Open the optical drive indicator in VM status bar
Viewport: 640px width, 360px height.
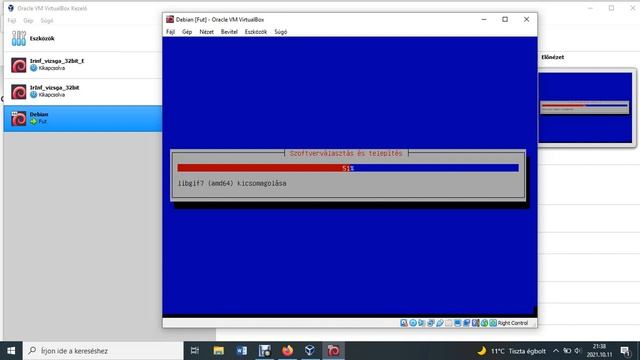click(x=413, y=323)
